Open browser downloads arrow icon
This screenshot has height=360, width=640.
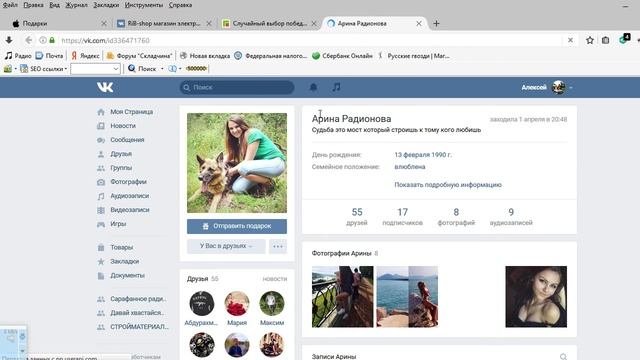(x=9, y=40)
